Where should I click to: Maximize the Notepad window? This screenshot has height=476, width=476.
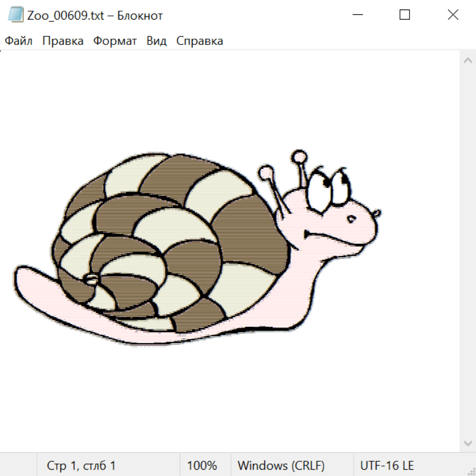(405, 15)
